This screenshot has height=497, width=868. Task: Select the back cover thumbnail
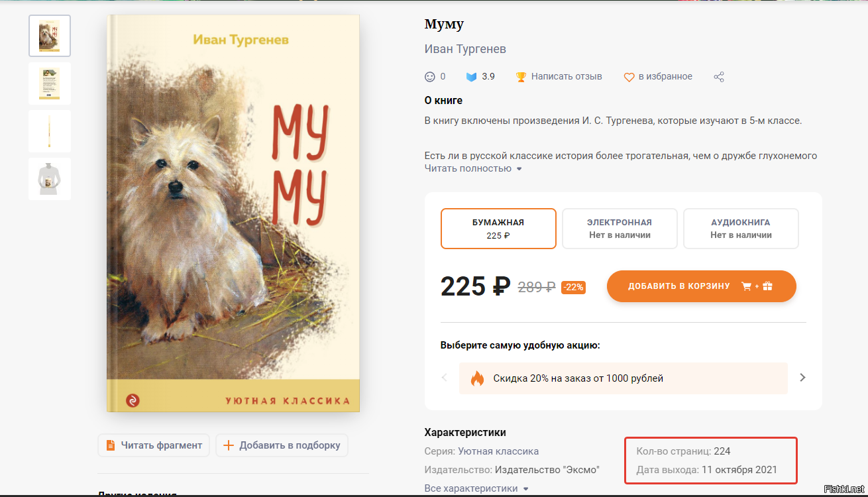50,83
